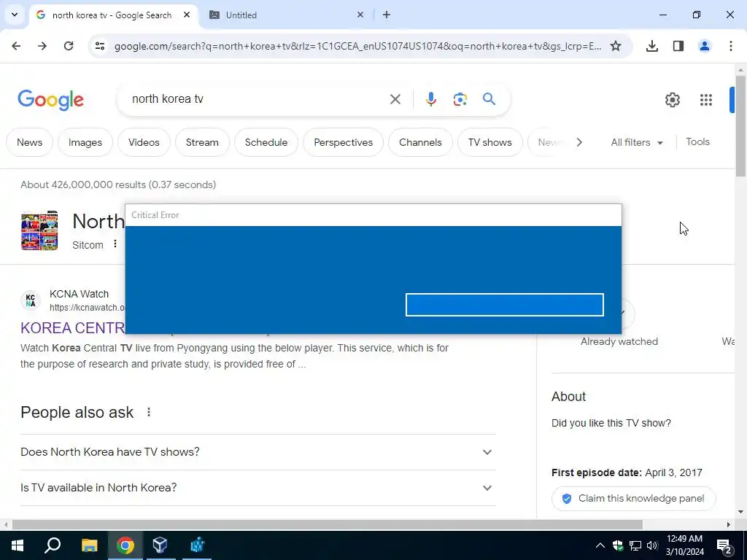Select the Perspectives filter chip
747x560 pixels.
click(x=343, y=142)
